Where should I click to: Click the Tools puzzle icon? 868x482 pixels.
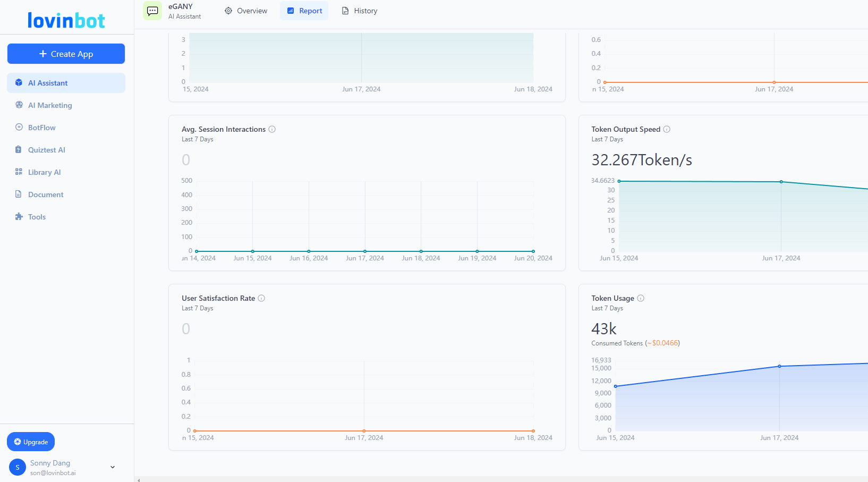point(19,216)
